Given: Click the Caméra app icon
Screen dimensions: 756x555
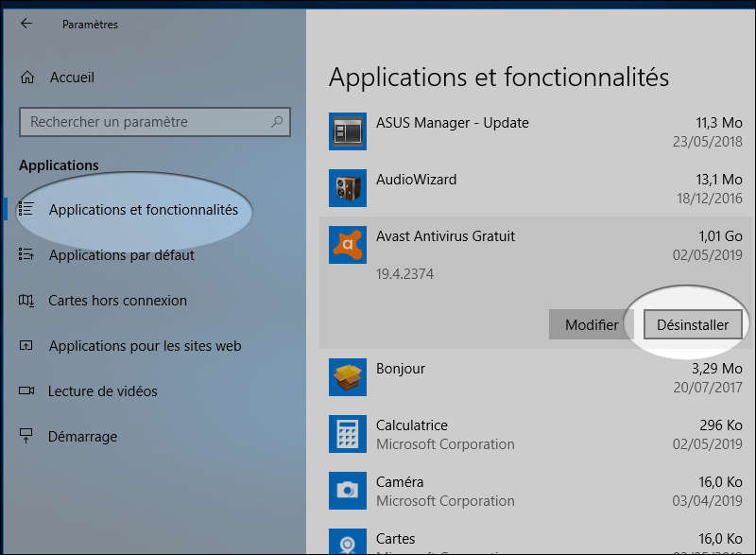Looking at the screenshot, I should coord(347,491).
